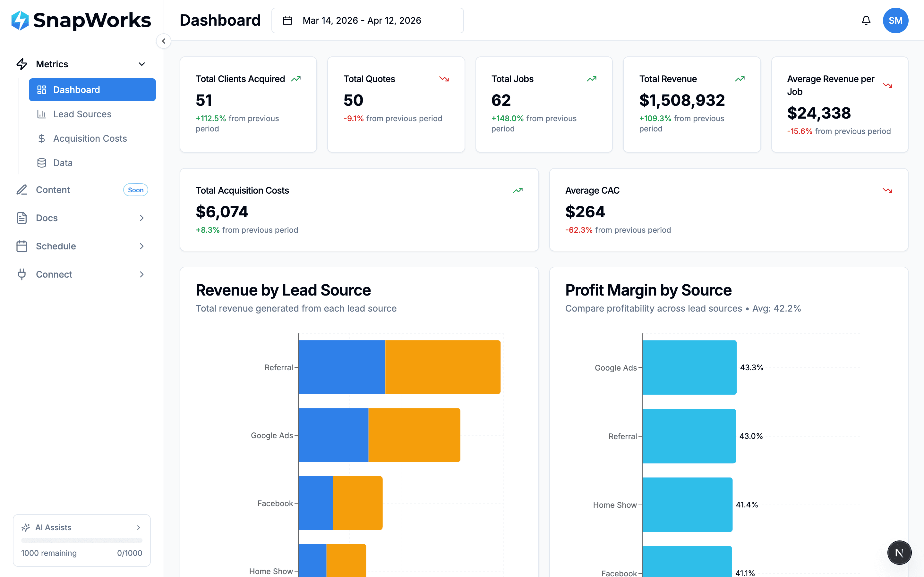Viewport: 924px width, 577px height.
Task: Expand the Docs sidebar item
Action: click(x=142, y=218)
